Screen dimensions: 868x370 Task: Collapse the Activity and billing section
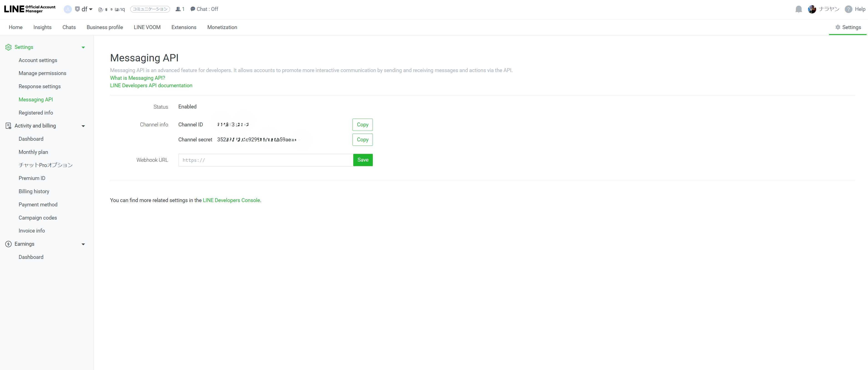pos(83,126)
